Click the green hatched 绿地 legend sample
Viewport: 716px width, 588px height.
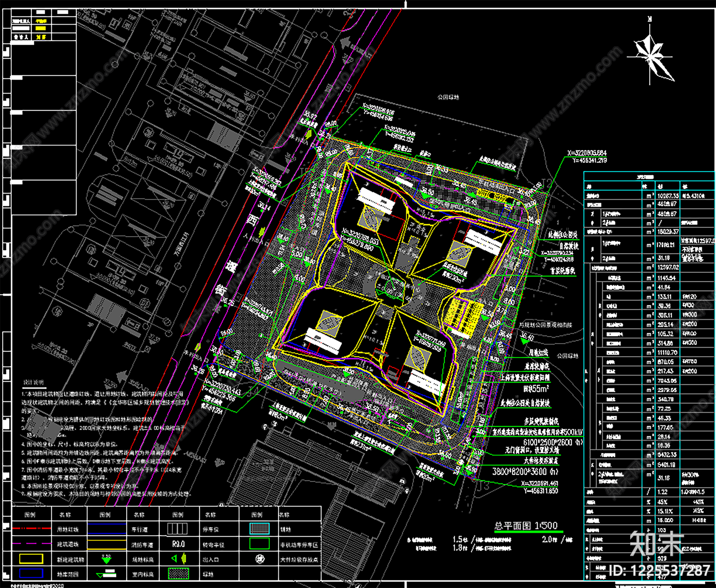click(178, 573)
